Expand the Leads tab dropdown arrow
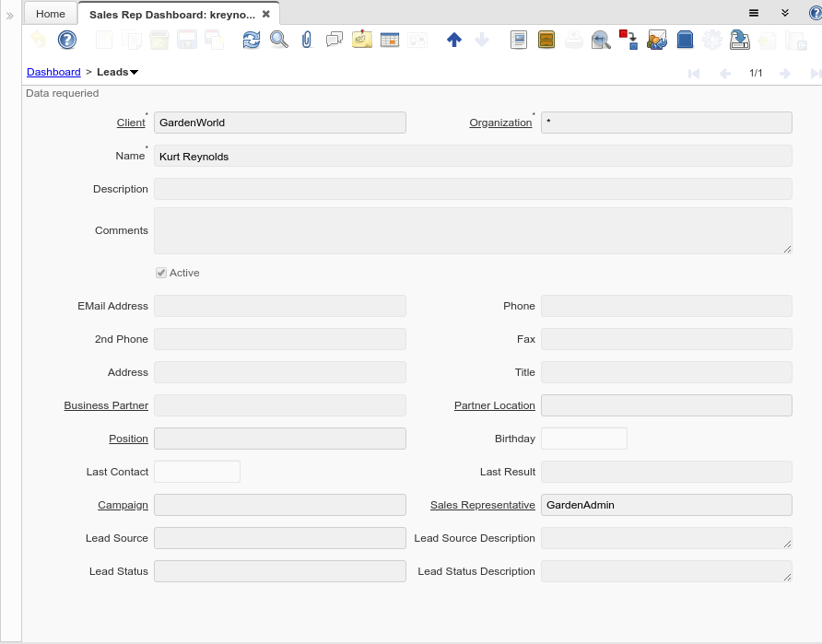Viewport: 822px width, 644px height. pyautogui.click(x=135, y=73)
